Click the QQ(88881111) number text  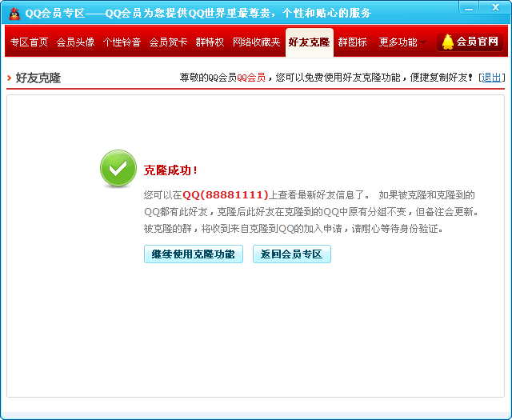tap(226, 195)
